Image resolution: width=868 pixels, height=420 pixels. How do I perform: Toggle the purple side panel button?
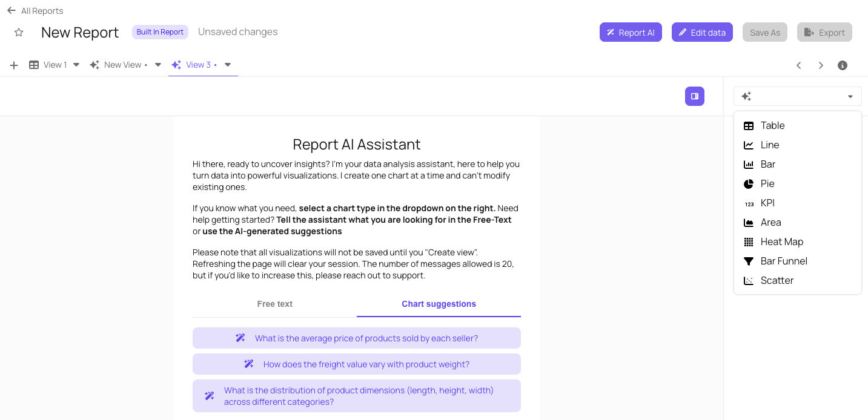point(694,96)
